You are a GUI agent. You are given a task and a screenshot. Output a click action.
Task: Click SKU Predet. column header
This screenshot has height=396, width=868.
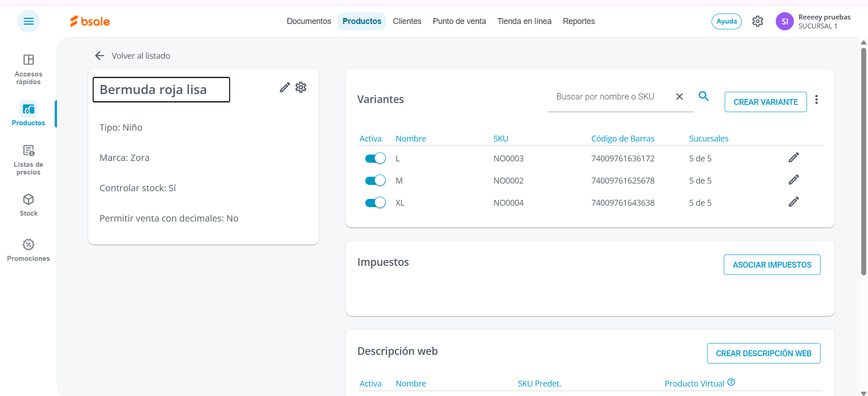pyautogui.click(x=539, y=384)
